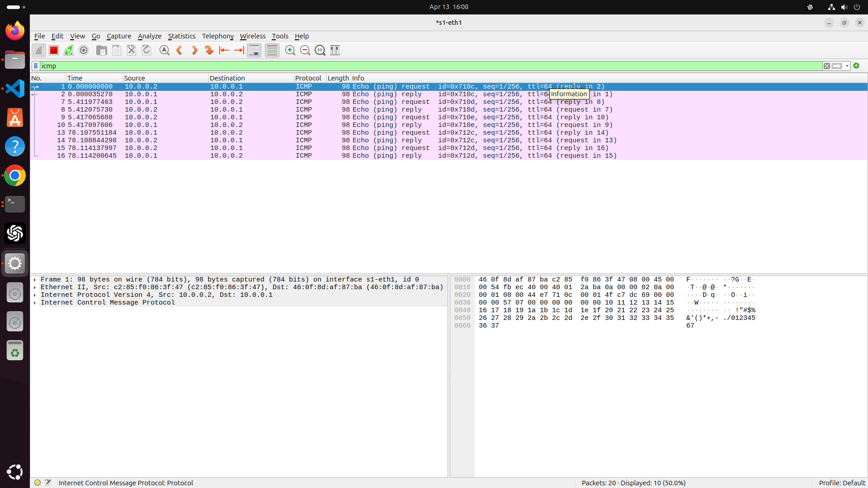Zoom in on the packet list
The height and width of the screenshot is (488, 868).
[x=290, y=50]
